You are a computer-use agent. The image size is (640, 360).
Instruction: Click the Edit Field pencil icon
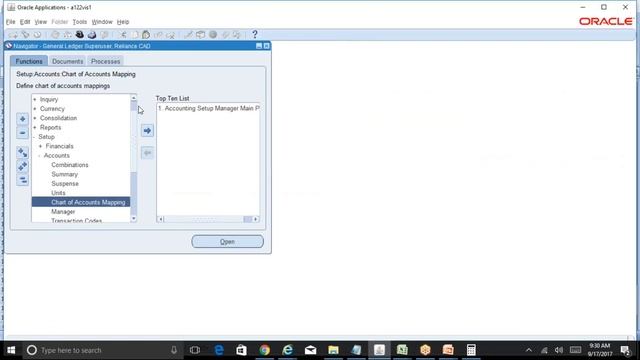click(188, 35)
